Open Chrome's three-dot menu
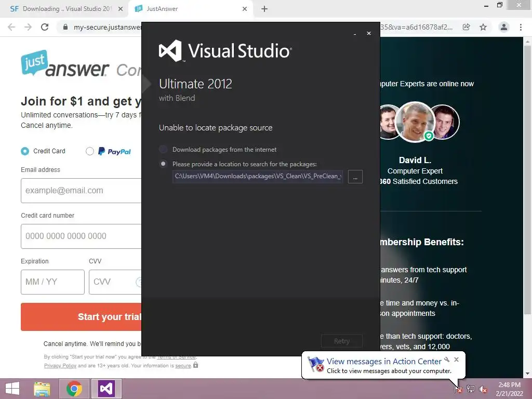This screenshot has width=532, height=399. click(x=521, y=27)
